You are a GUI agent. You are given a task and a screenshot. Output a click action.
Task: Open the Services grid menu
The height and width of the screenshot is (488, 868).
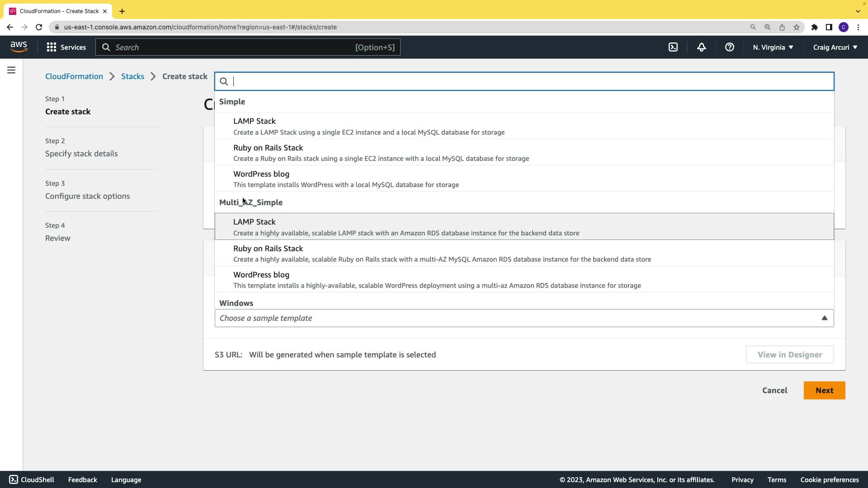pyautogui.click(x=66, y=47)
